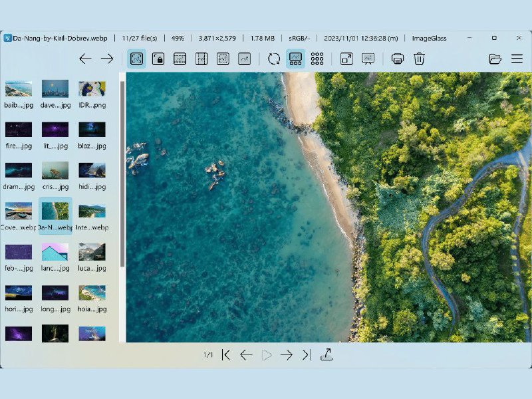The image size is (532, 399).
Task: Jump to the last frame button
Action: (x=307, y=355)
